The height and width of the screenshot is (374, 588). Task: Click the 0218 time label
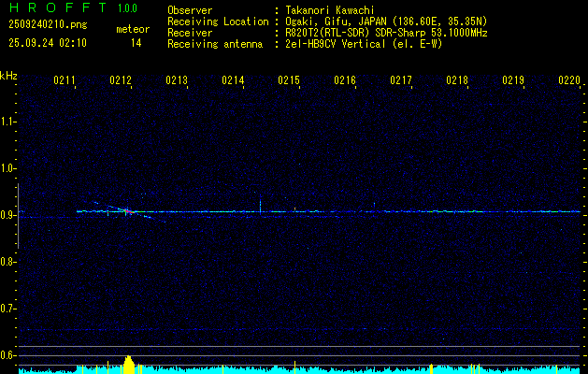(x=457, y=81)
